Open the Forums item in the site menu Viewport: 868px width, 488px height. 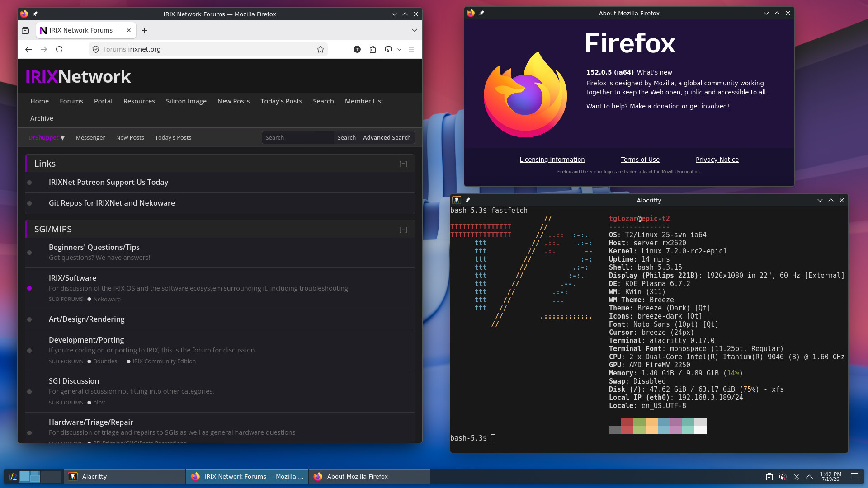click(71, 101)
